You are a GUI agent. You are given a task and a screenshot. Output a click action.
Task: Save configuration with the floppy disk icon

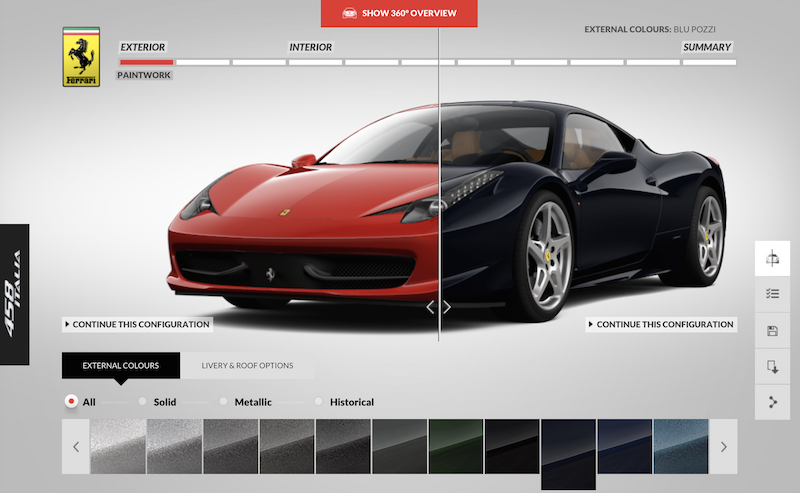(x=772, y=331)
